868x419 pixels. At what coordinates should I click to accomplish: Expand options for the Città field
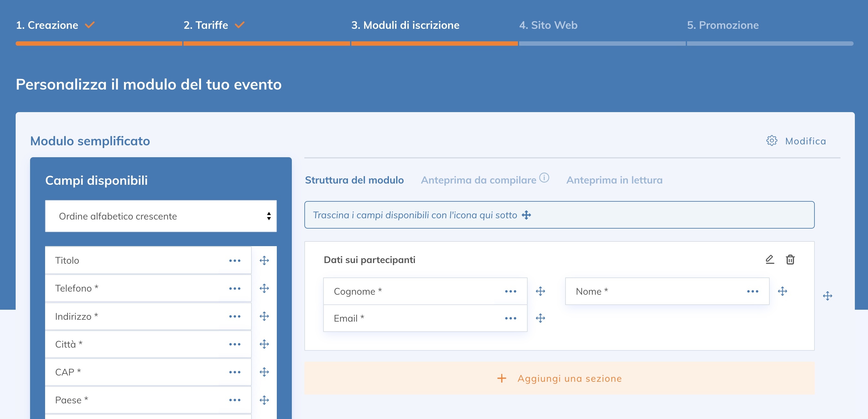[235, 344]
